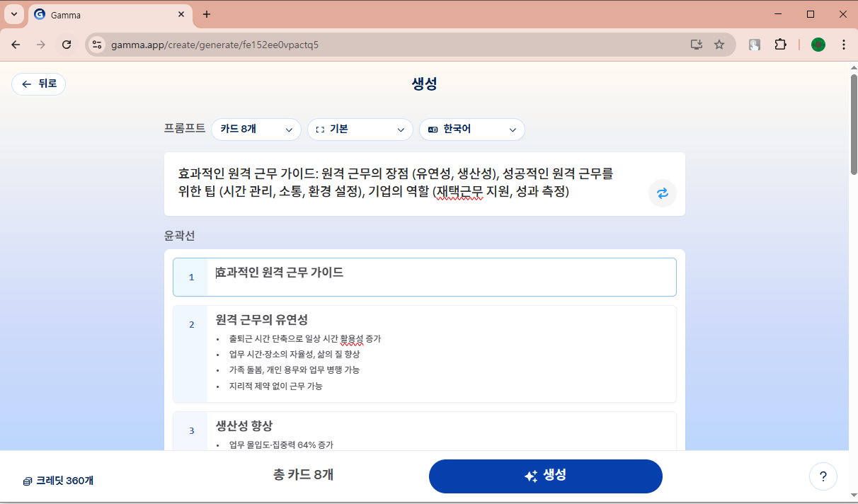Click the install app icon in address bar
This screenshot has width=858, height=504.
coord(697,45)
